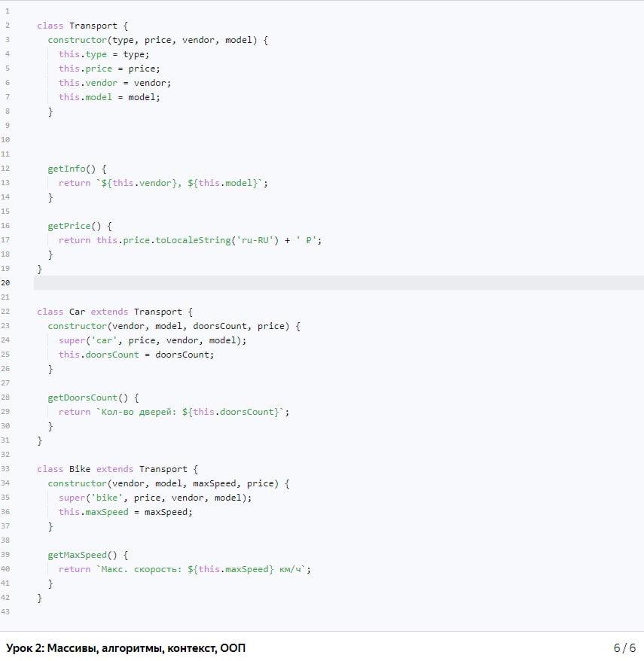The height and width of the screenshot is (661, 644).
Task: Click the Transport constructor signature with type parameter
Action: coord(157,40)
